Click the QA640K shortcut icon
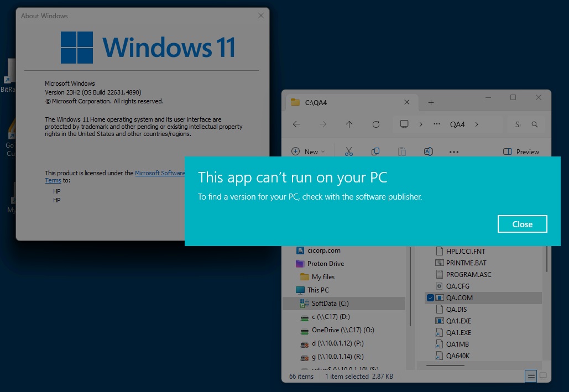The image size is (569, 392). [x=440, y=356]
